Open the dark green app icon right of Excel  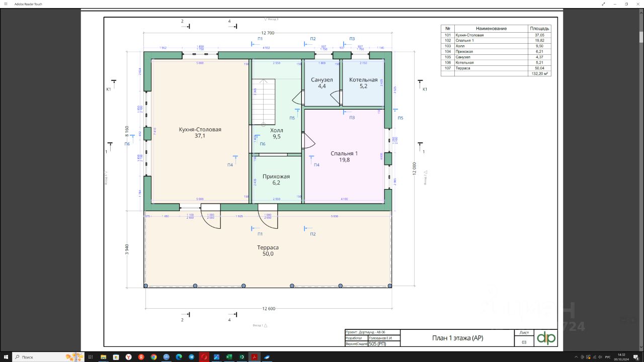click(242, 357)
